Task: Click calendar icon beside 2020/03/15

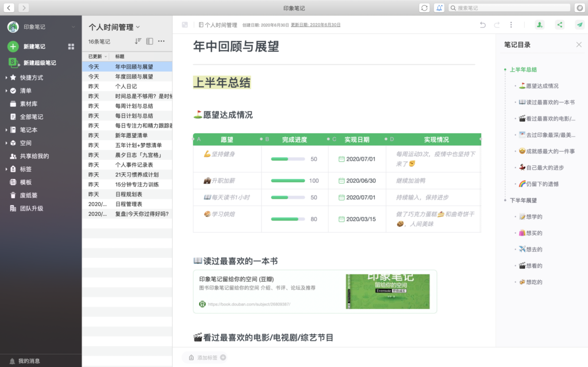Action: click(341, 219)
